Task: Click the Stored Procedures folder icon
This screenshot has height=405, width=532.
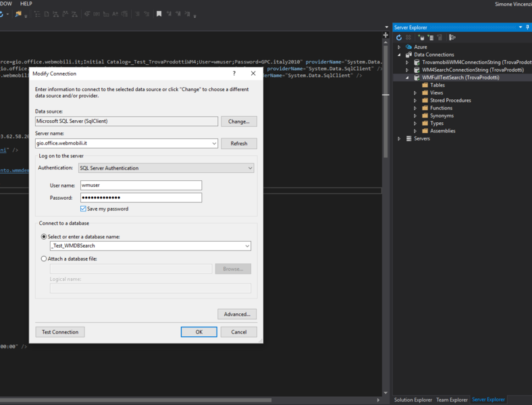Action: coord(425,101)
